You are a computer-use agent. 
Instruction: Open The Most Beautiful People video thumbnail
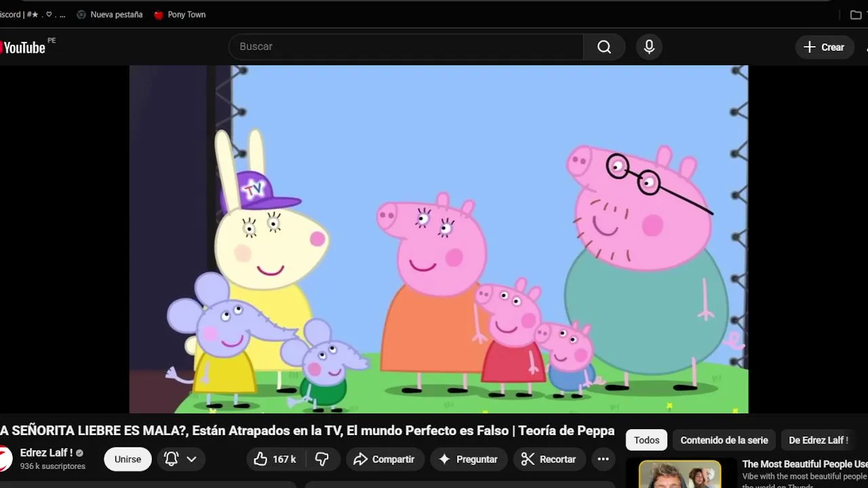[680, 474]
